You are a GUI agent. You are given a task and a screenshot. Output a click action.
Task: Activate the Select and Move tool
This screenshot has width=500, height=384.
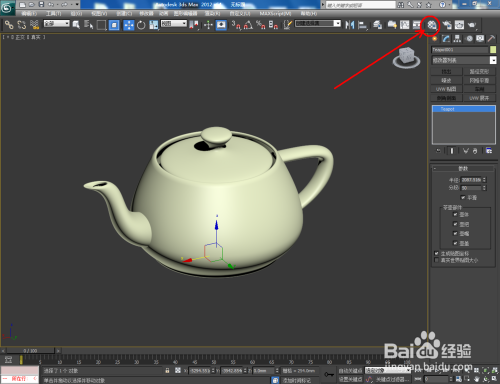pyautogui.click(x=129, y=25)
